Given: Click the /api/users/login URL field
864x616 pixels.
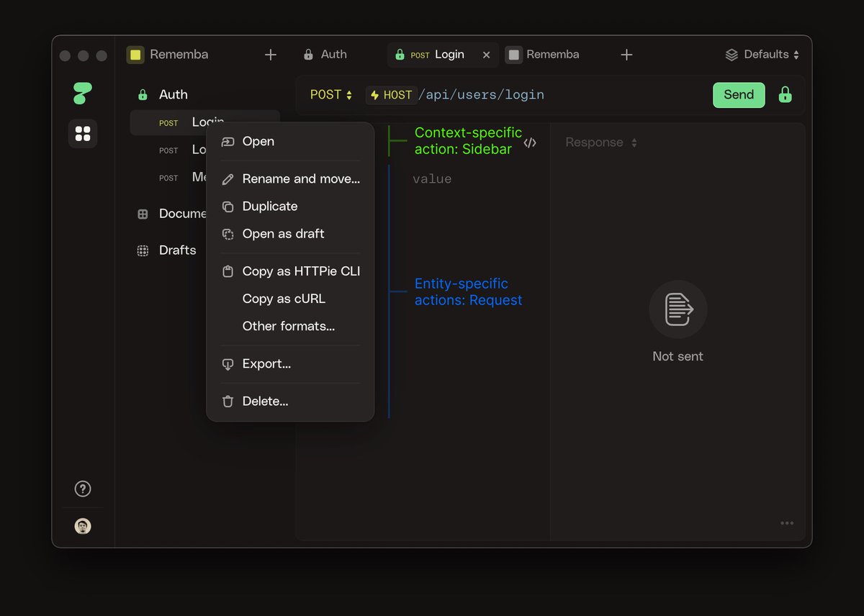Looking at the screenshot, I should point(481,95).
